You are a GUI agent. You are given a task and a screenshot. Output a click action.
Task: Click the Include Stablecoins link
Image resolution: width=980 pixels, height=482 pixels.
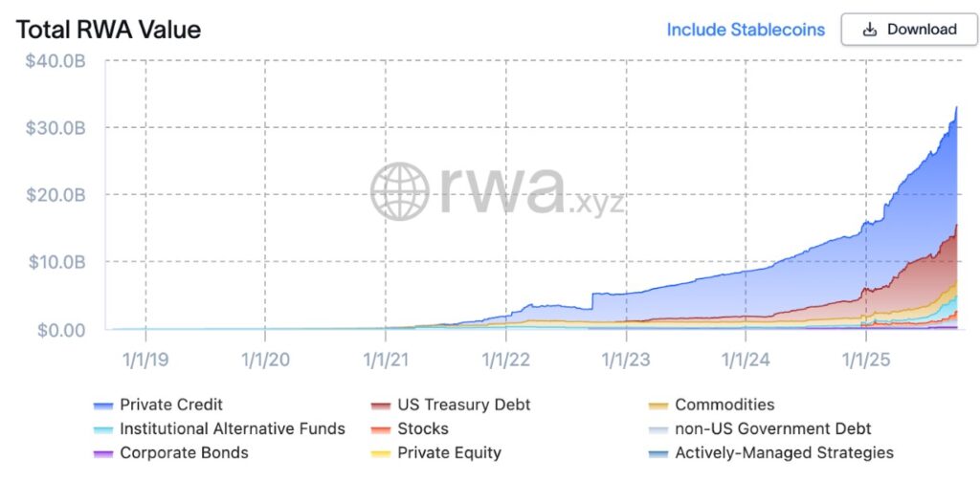tap(746, 30)
